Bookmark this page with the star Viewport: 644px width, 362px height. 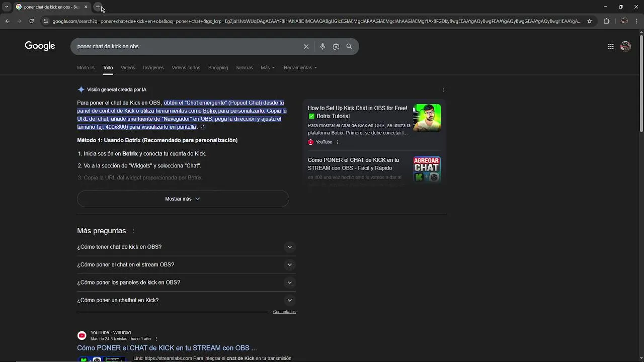coord(590,21)
